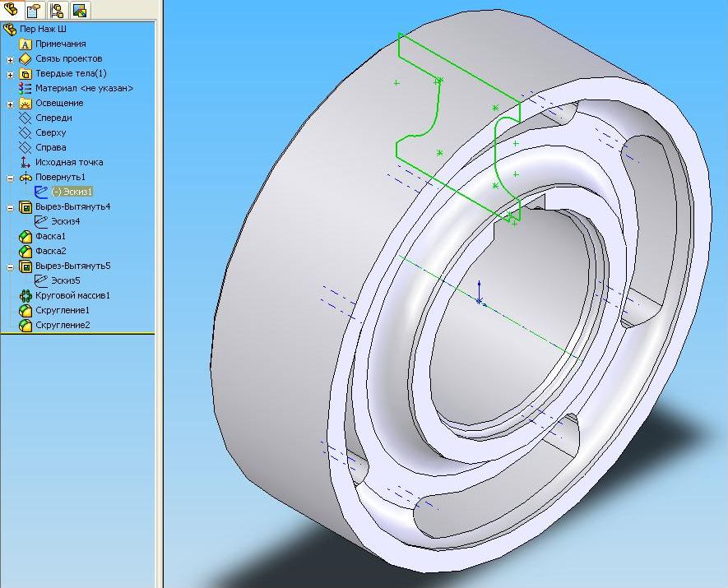Switch to the ConfigurationManager tab
The height and width of the screenshot is (588, 728).
point(57,10)
